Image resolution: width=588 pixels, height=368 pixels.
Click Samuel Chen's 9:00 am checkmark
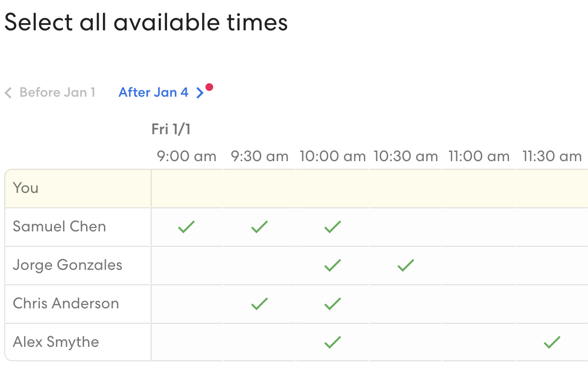186,227
